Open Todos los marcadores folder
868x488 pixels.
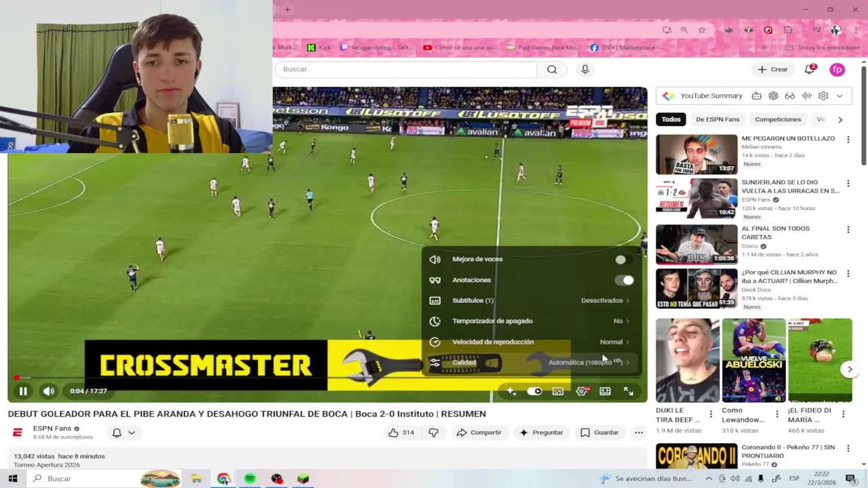pyautogui.click(x=823, y=47)
